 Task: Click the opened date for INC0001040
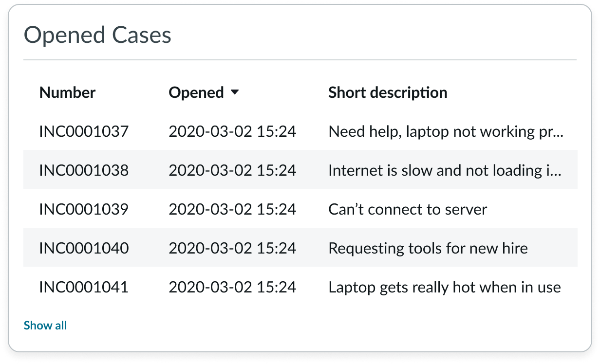[x=232, y=248]
